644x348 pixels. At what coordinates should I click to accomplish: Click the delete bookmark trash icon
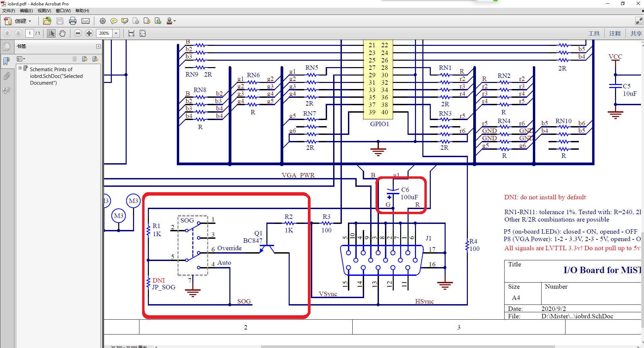click(x=74, y=59)
